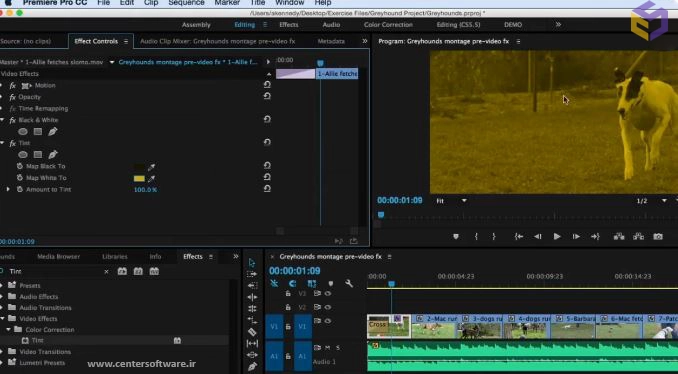Show overflow panels next to Metadata tab

coord(365,42)
